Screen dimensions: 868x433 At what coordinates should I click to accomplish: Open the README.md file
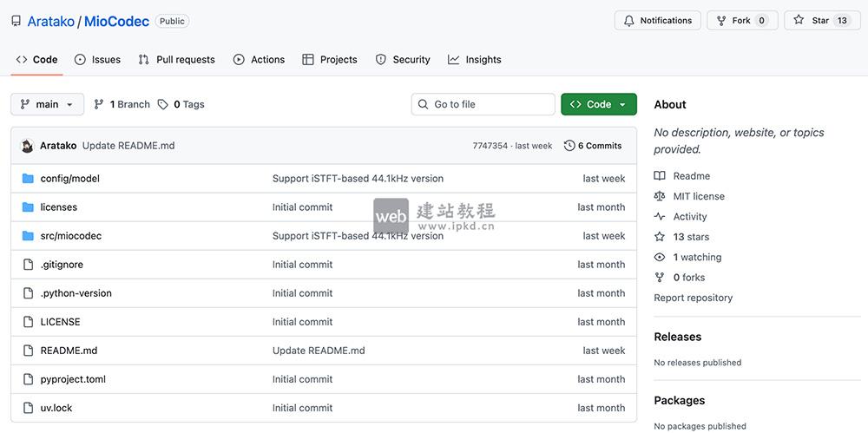tap(69, 351)
